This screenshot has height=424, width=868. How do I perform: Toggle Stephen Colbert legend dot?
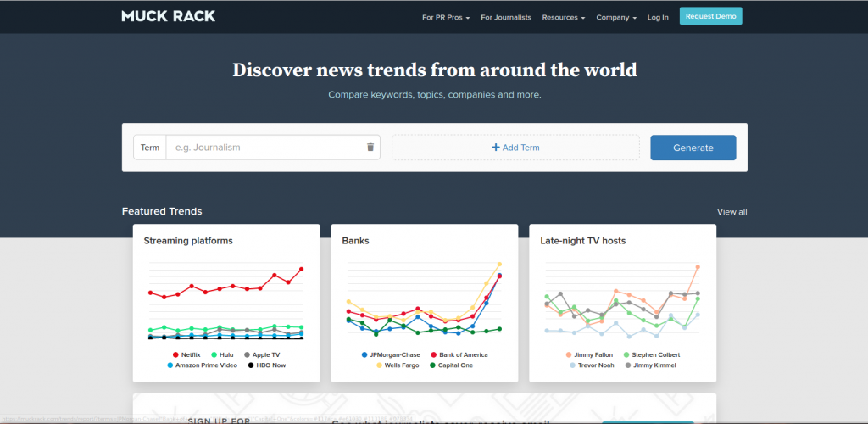(626, 354)
